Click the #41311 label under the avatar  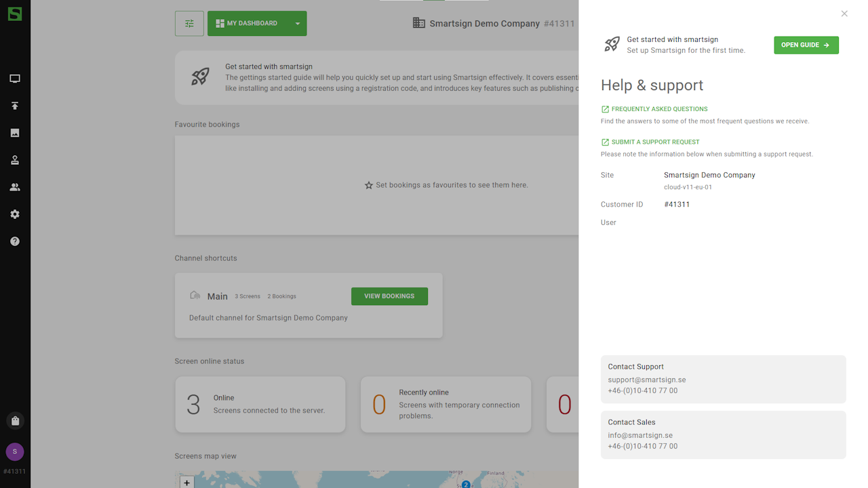click(x=15, y=472)
